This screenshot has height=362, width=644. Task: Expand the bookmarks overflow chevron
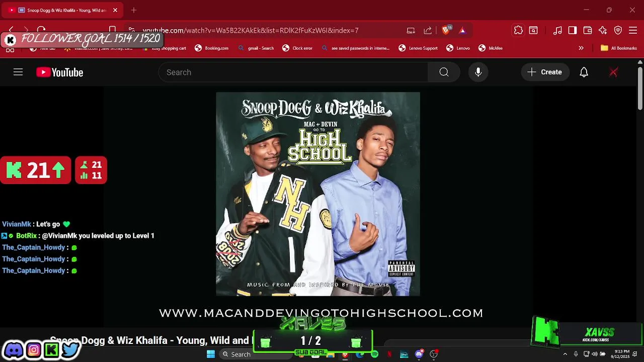coord(581,48)
